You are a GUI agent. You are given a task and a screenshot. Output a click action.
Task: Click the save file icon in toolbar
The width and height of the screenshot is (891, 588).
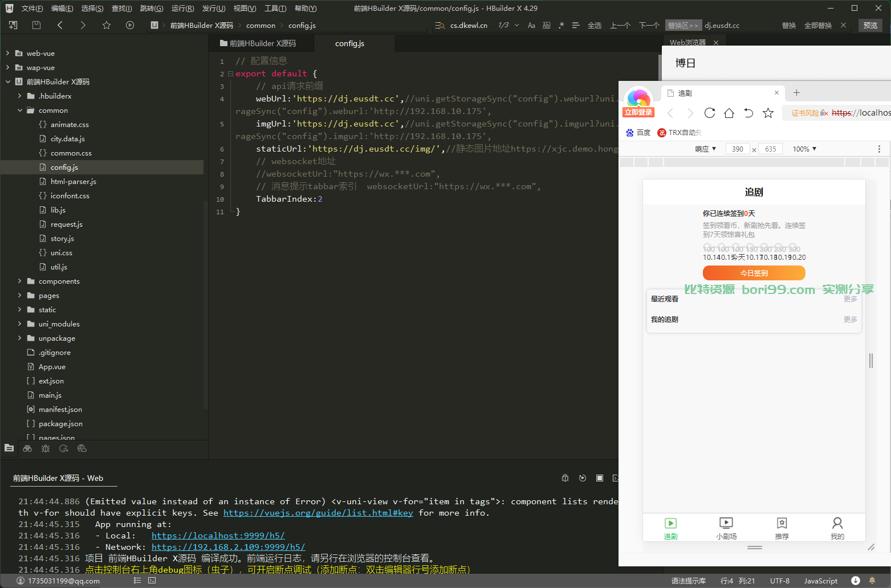click(36, 25)
